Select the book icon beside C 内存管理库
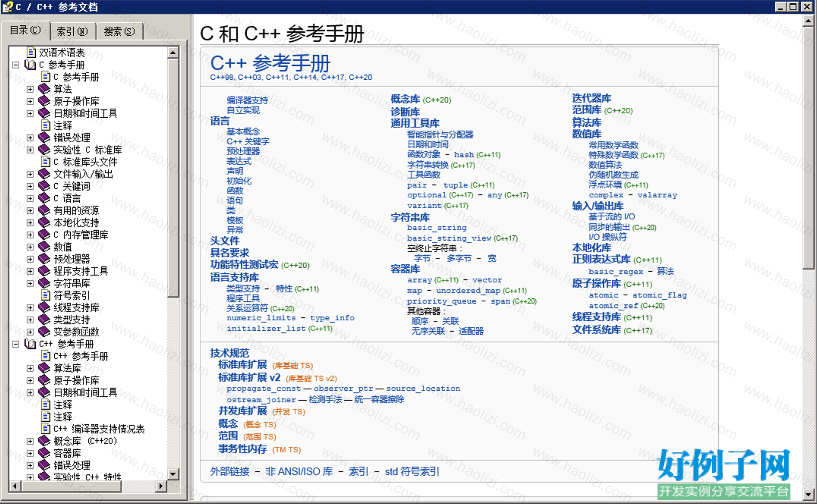Screen dimensions: 817x504 click(x=44, y=235)
